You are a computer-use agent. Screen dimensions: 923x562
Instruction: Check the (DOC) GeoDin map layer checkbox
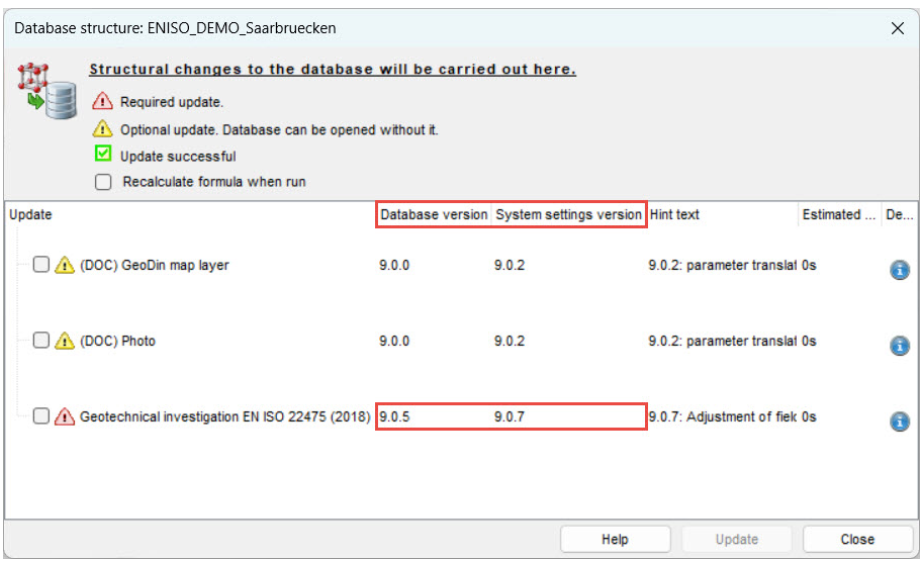[41, 265]
